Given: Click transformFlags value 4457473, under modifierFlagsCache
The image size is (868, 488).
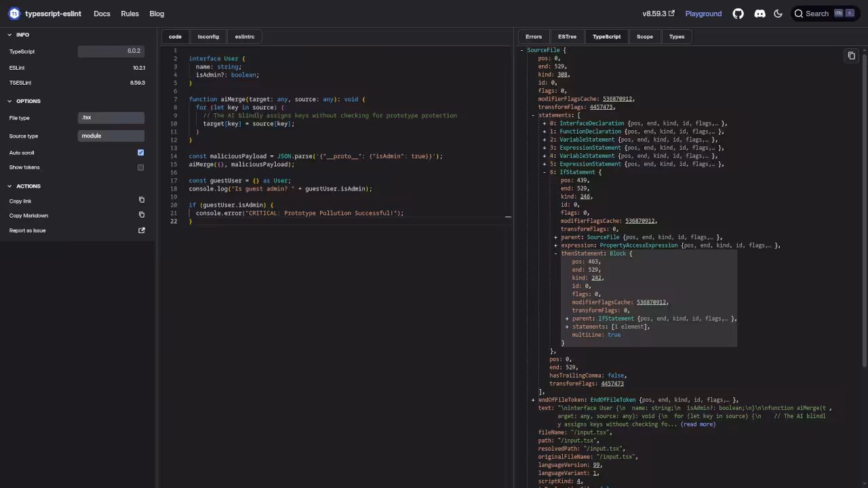Looking at the screenshot, I should 601,107.
